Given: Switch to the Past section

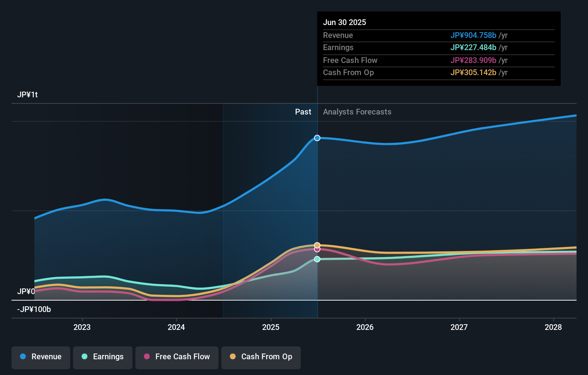Looking at the screenshot, I should point(303,112).
